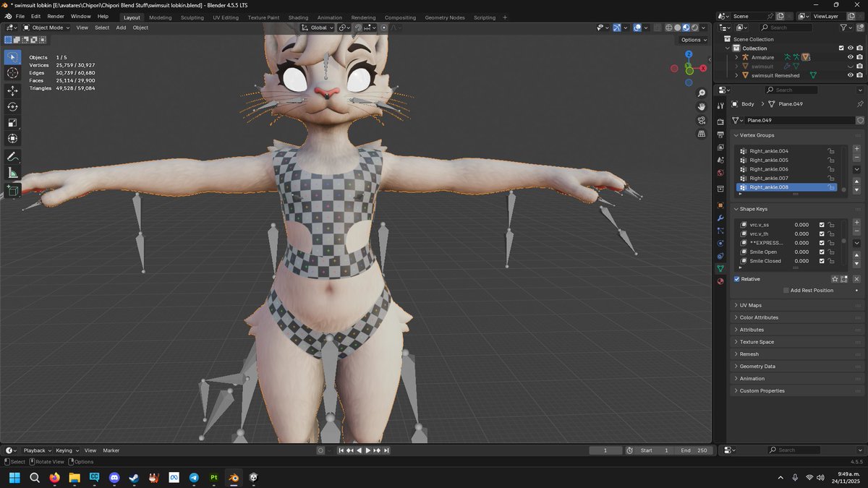Image resolution: width=868 pixels, height=488 pixels.
Task: Activate the Measure tool
Action: [12, 173]
